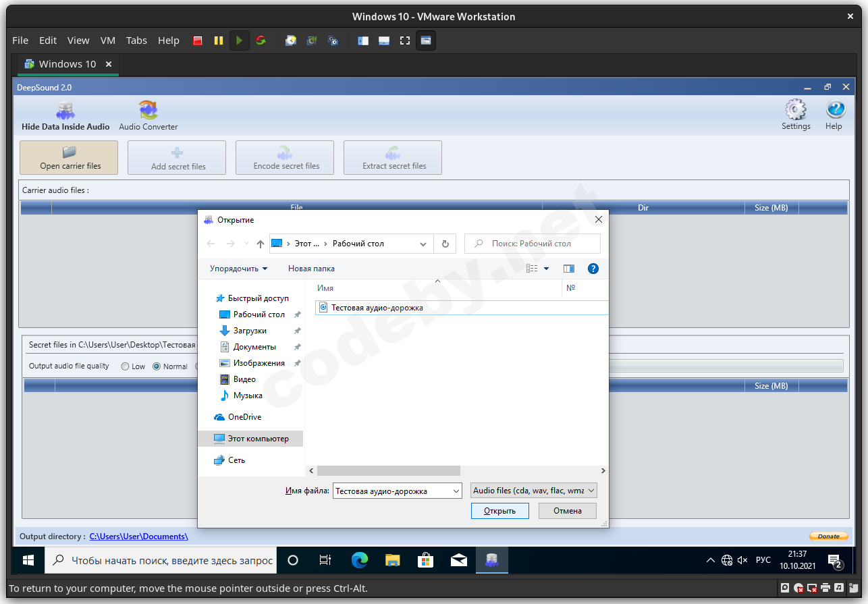
Task: Select Этот компьютер in the navigation pane
Action: coord(258,439)
